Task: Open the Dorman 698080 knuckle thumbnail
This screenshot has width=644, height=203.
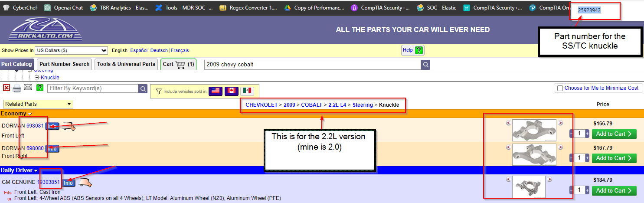Action: [534, 154]
